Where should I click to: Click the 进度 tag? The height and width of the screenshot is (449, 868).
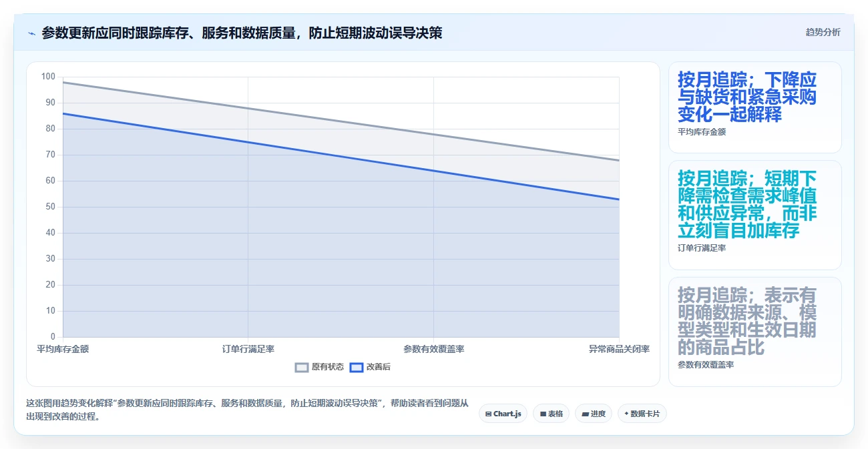click(x=594, y=414)
